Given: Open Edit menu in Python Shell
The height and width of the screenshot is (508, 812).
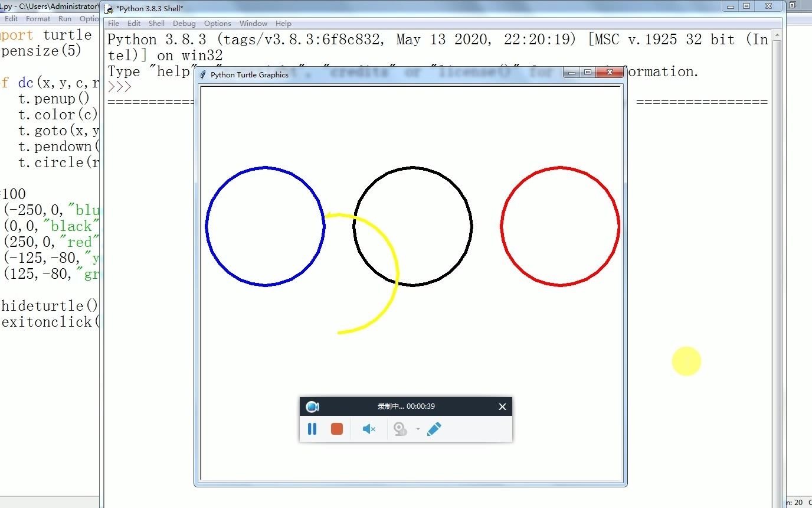Looking at the screenshot, I should pyautogui.click(x=134, y=24).
